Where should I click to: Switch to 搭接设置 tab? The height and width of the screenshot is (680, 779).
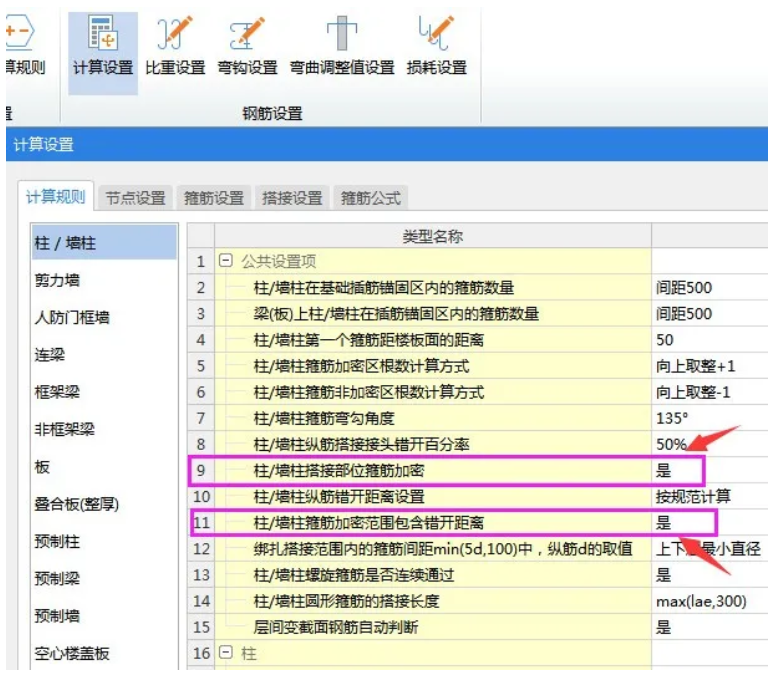[x=292, y=198]
